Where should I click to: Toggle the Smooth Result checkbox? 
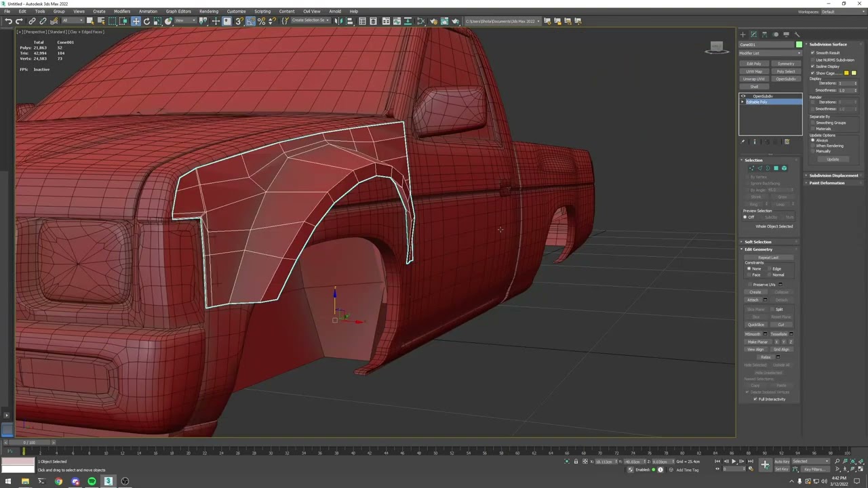[x=812, y=53]
